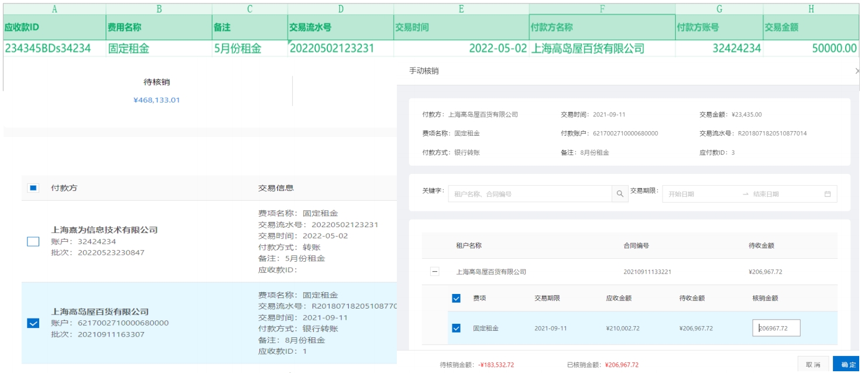Edit the 核销金额 input 206967.72
Viewport: 868px width, 373px height.
[x=776, y=328]
